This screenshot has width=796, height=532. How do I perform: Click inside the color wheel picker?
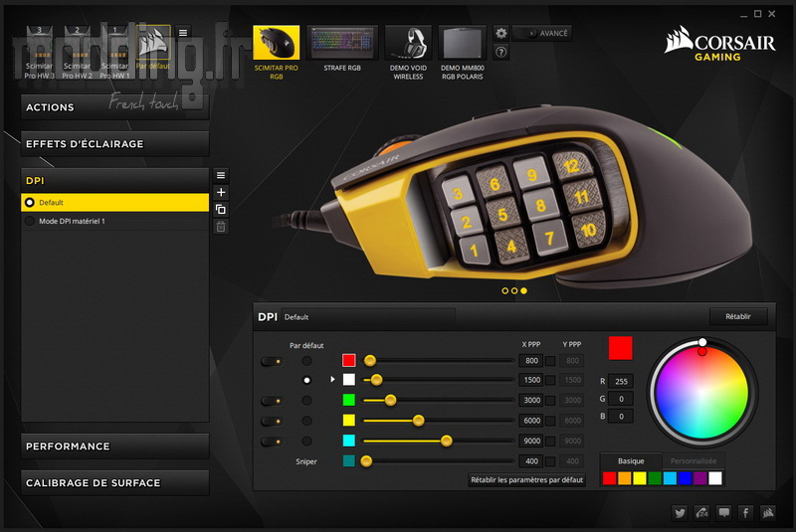[x=702, y=393]
